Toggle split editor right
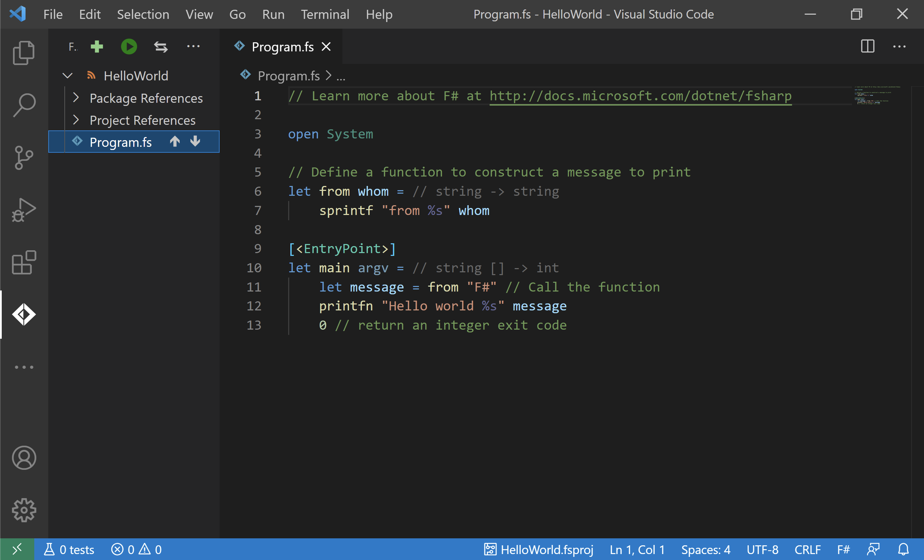924x560 pixels. 867,47
